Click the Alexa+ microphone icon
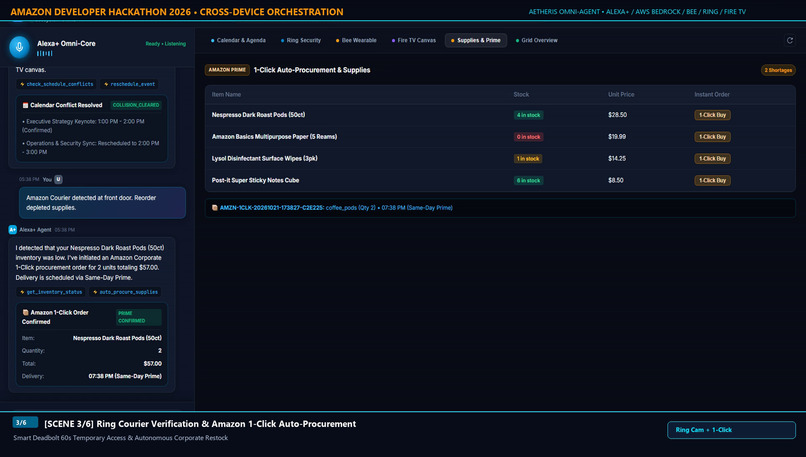Screen dimensions: 806x457 (20, 47)
